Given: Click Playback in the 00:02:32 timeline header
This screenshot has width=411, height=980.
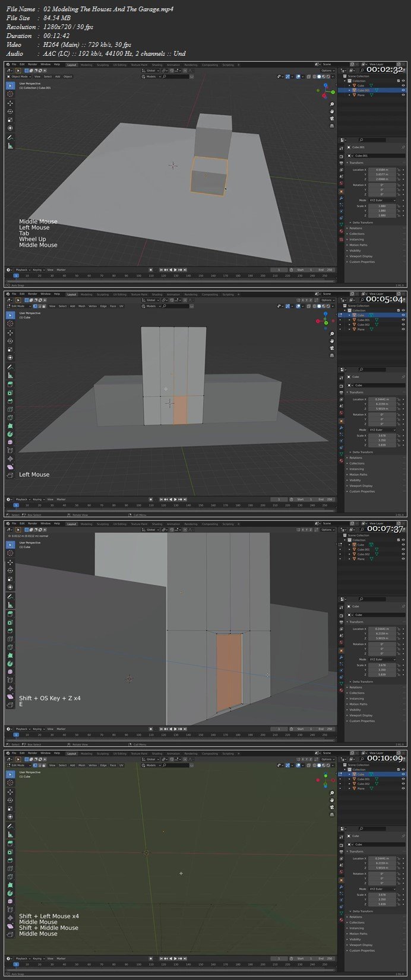Looking at the screenshot, I should [22, 270].
